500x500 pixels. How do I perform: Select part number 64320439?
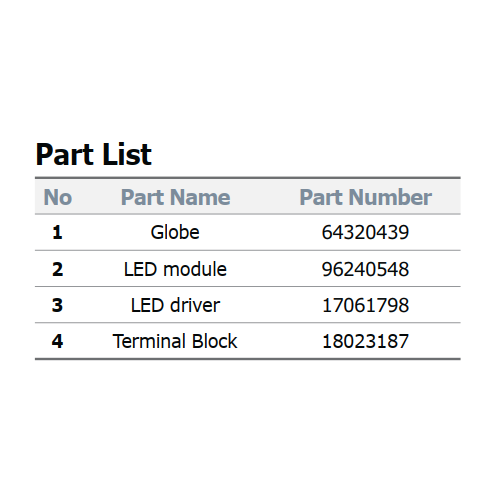[365, 232]
